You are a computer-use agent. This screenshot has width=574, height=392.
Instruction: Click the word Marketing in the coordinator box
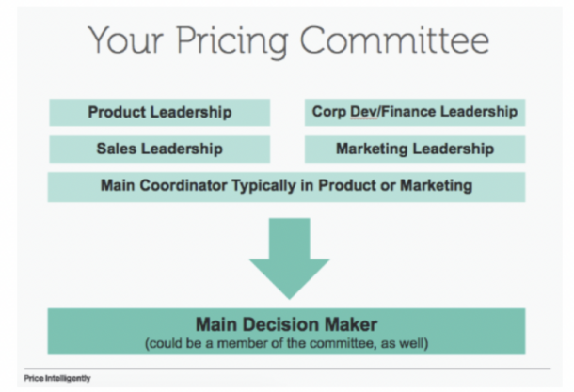coord(436,185)
